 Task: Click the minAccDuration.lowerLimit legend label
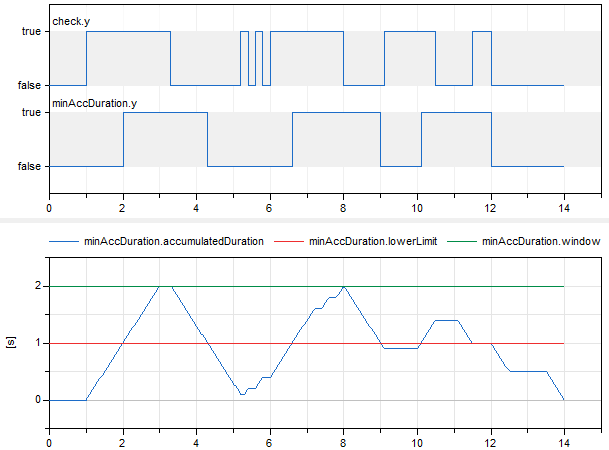(x=371, y=241)
